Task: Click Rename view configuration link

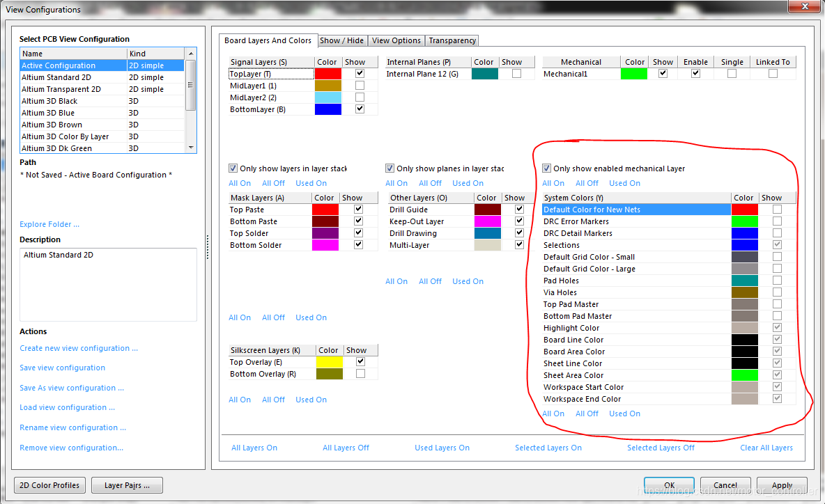Action: [x=72, y=427]
